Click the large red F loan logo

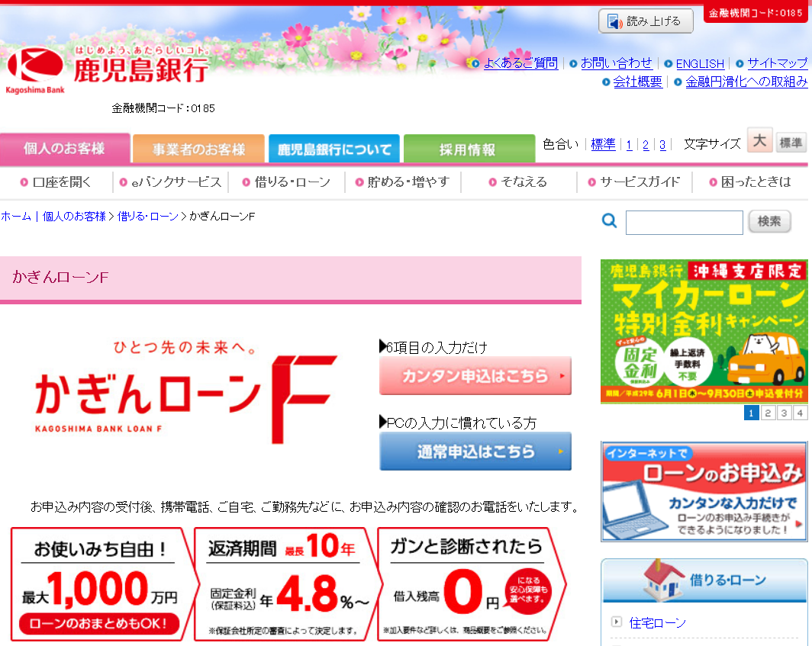(x=304, y=399)
